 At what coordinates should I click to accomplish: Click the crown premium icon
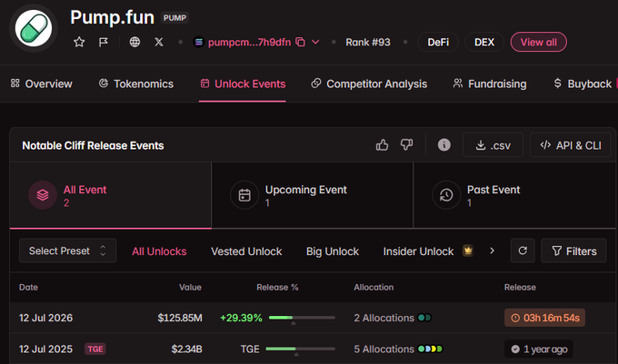[x=468, y=251]
